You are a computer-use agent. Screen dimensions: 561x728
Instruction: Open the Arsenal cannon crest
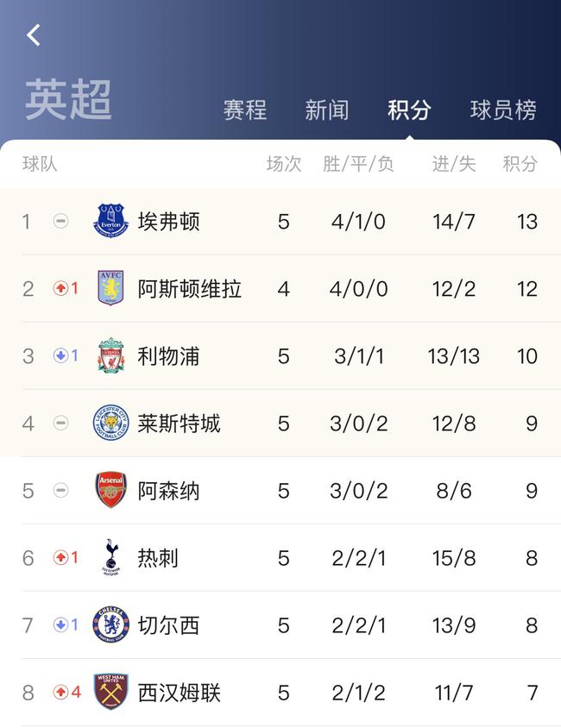pos(110,490)
